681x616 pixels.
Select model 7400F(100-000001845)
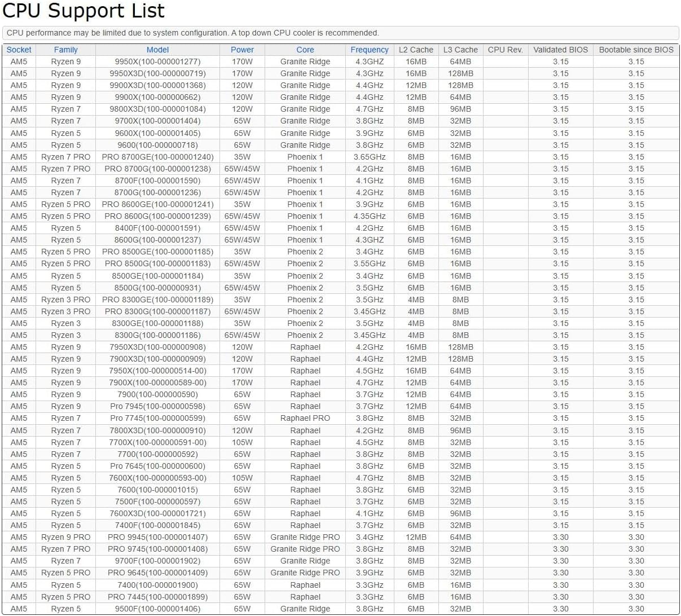(157, 525)
